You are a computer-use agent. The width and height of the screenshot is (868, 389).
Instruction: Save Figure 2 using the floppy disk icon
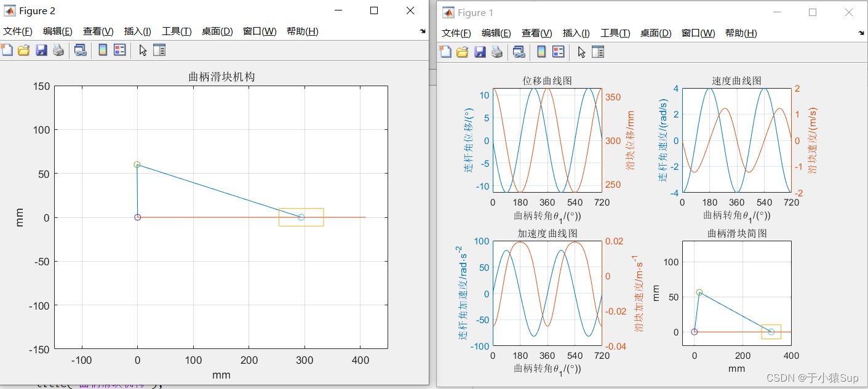tap(41, 50)
